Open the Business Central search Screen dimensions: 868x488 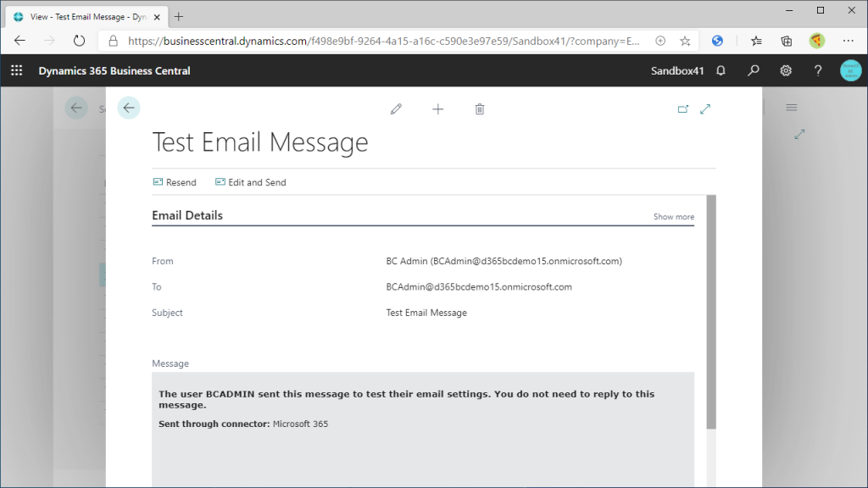(x=754, y=70)
